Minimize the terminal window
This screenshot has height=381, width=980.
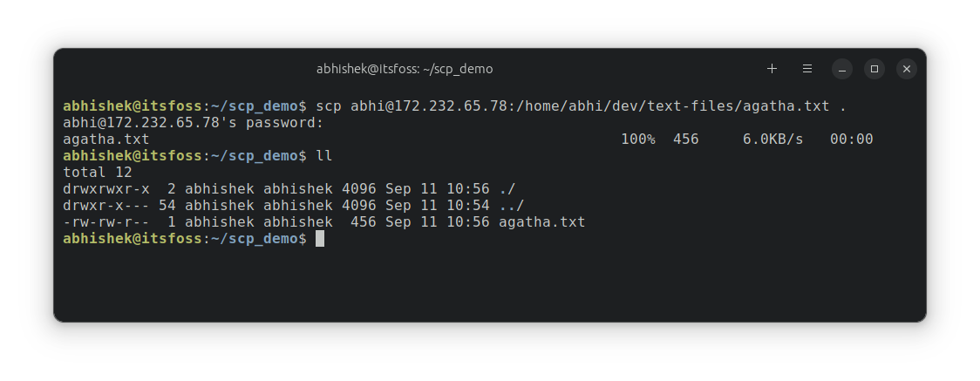[x=841, y=68]
